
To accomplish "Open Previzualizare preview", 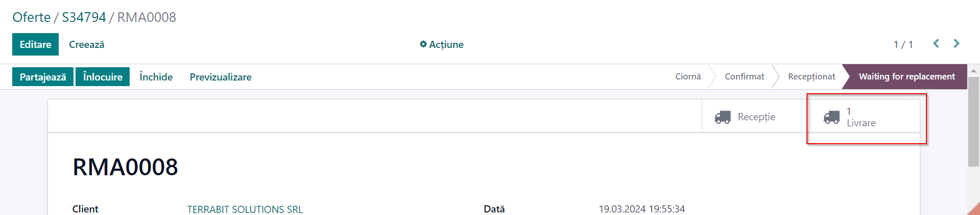I will (220, 77).
